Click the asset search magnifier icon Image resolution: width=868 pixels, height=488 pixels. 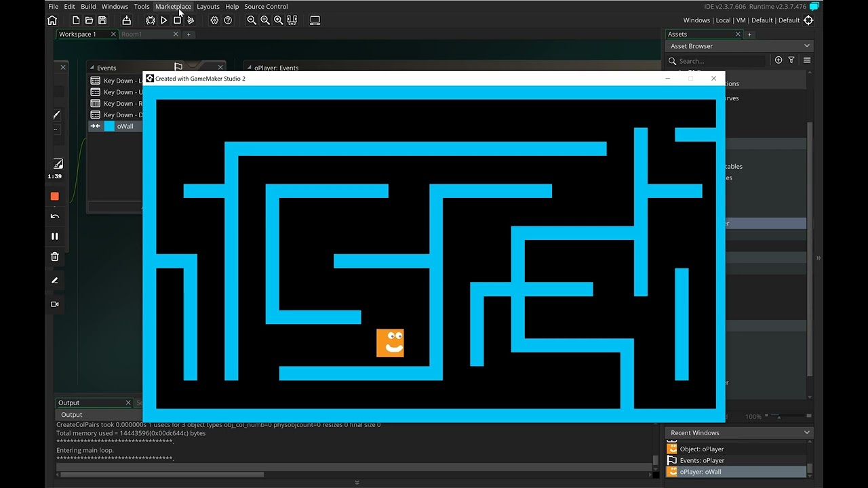click(x=674, y=60)
